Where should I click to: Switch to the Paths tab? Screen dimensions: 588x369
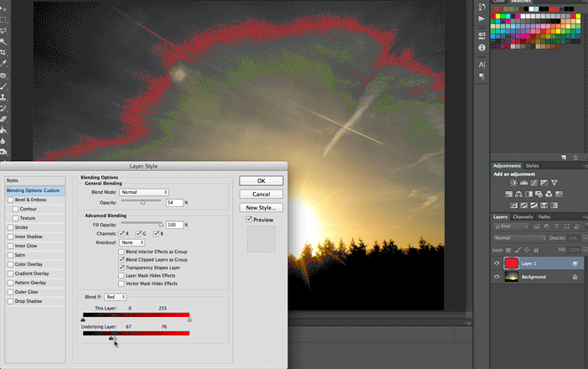(x=544, y=217)
